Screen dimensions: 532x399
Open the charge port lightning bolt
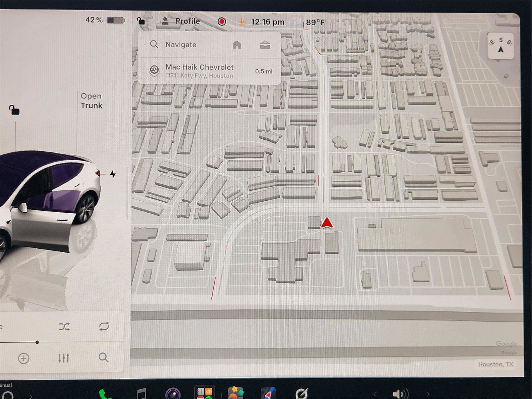tap(113, 174)
